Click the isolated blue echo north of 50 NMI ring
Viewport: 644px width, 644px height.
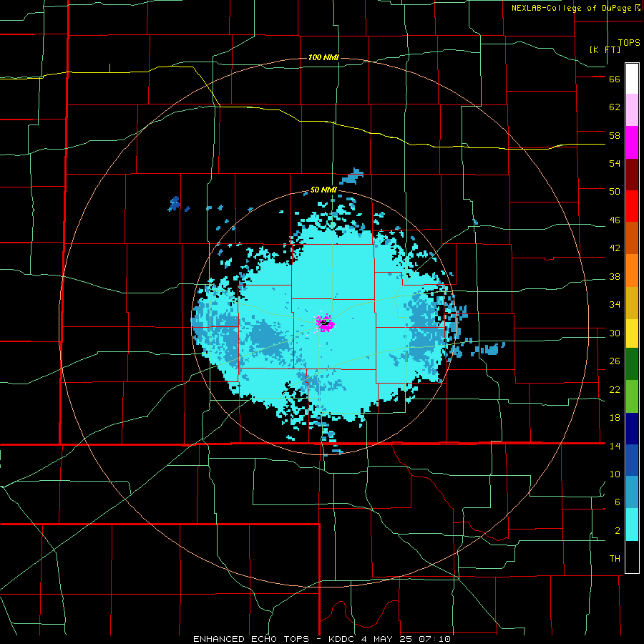pos(352,177)
